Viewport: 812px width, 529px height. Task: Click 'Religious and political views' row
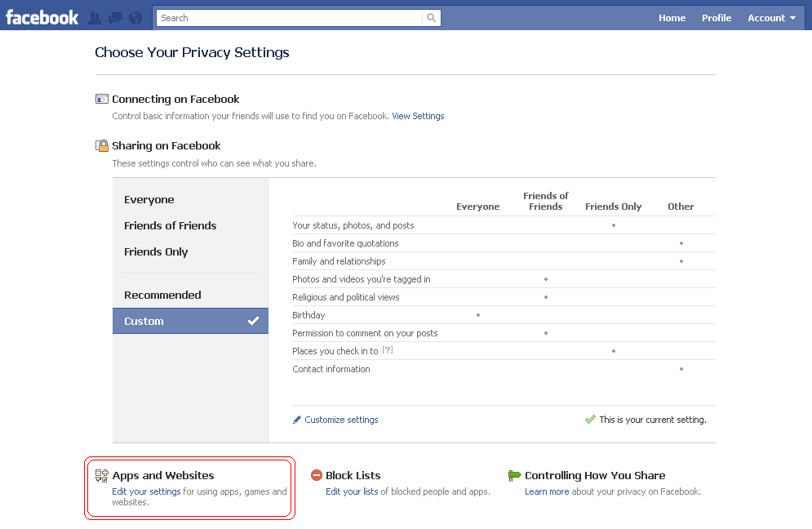coord(504,297)
